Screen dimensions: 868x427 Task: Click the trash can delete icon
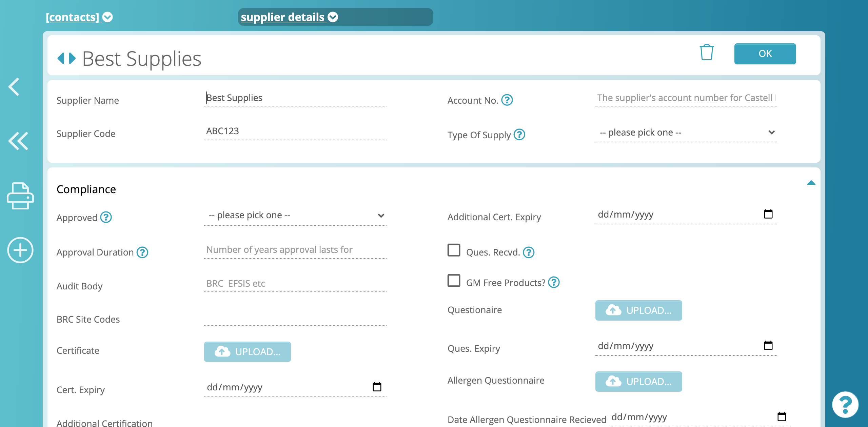point(707,53)
